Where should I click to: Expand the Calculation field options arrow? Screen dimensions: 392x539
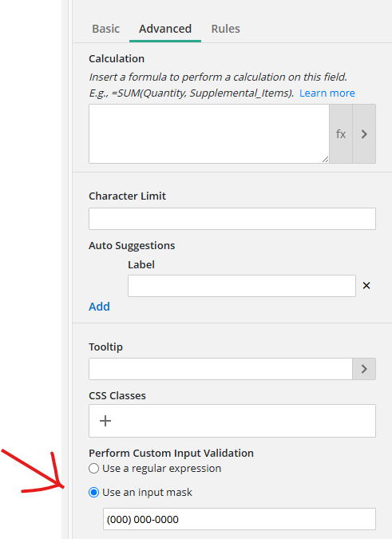364,133
